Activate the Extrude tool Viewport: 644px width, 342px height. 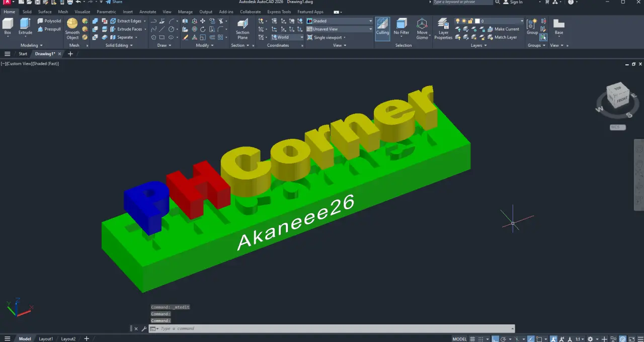25,26
